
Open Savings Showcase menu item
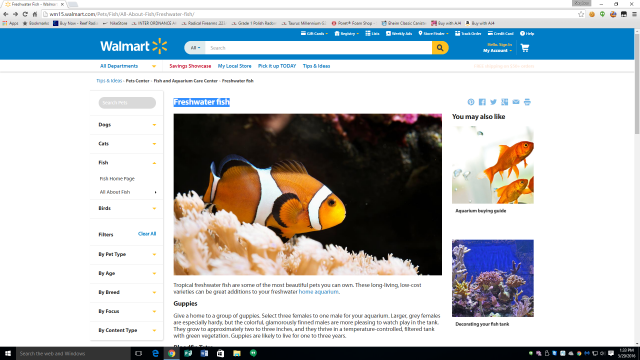point(190,66)
